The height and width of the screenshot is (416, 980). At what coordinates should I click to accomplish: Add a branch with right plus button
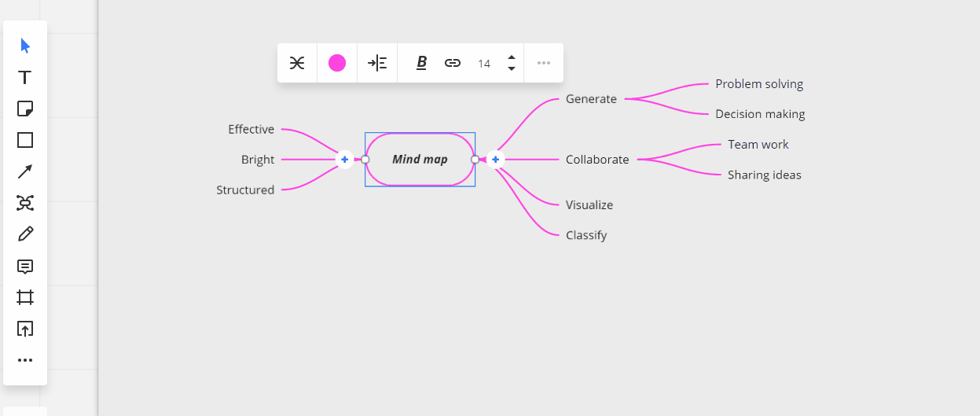coord(495,160)
